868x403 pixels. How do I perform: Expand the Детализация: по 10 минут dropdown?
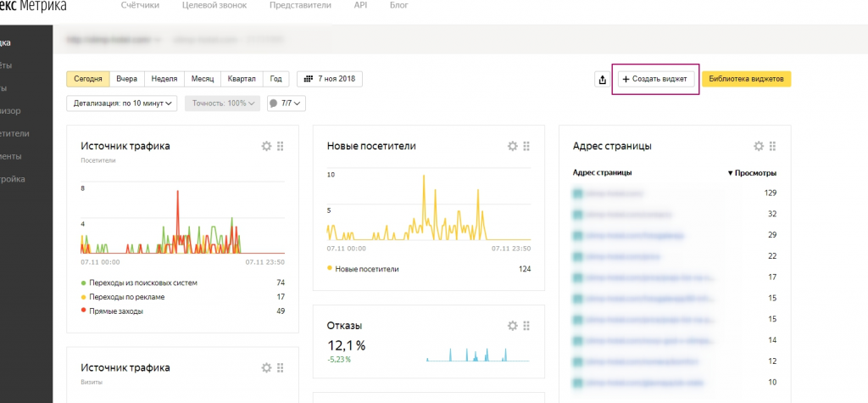pyautogui.click(x=122, y=104)
